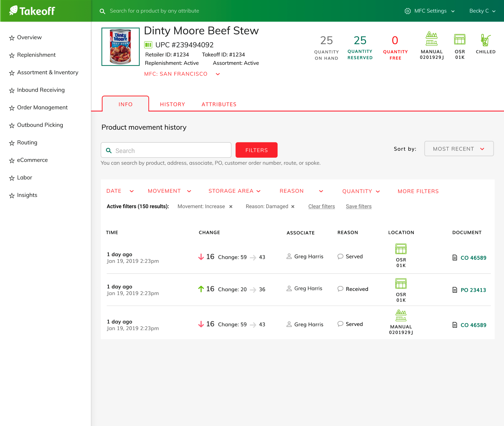Click the CHILLED temperature icon
The height and width of the screenshot is (426, 504).
tap(485, 40)
